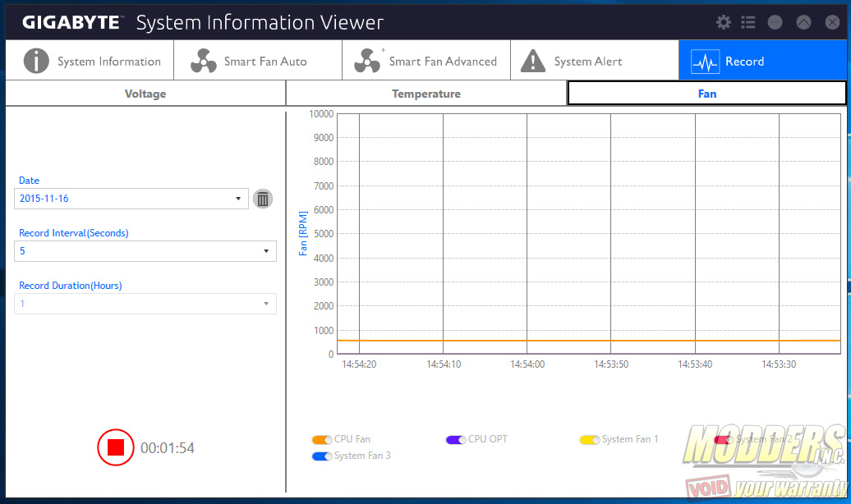Toggle the System Fan 1 graph line
Screen dimensions: 851x504
click(x=590, y=439)
